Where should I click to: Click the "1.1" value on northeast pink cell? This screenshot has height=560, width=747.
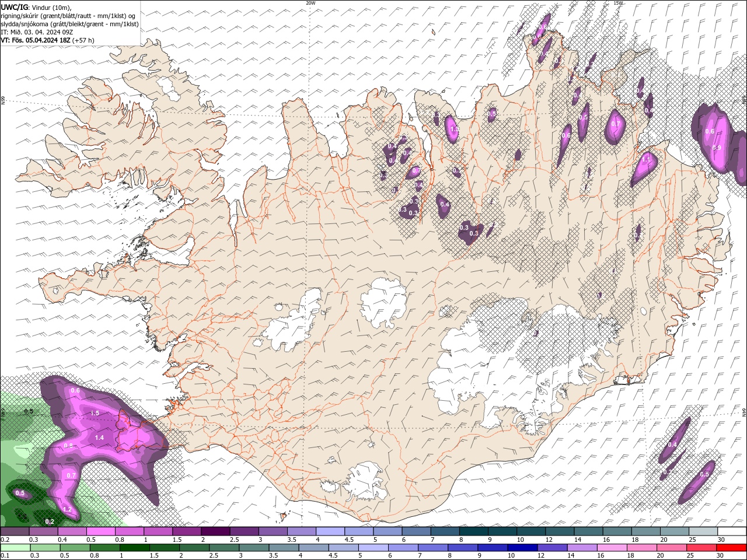point(647,158)
